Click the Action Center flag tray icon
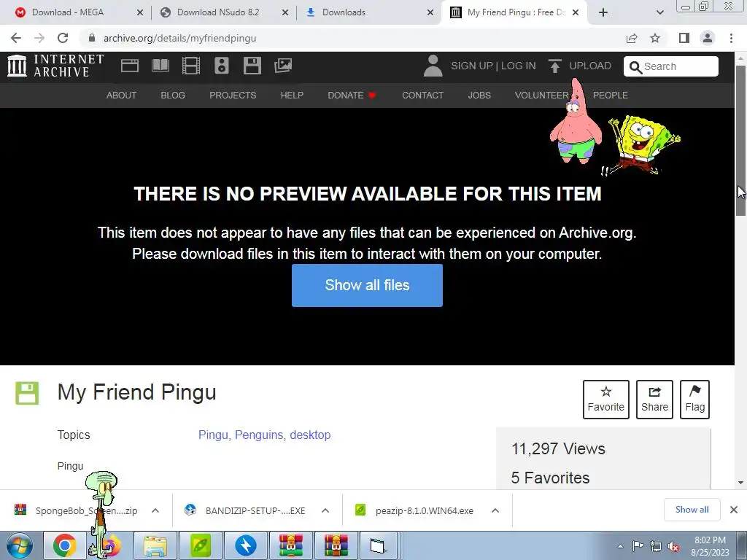This screenshot has height=560, width=747. pos(638,546)
